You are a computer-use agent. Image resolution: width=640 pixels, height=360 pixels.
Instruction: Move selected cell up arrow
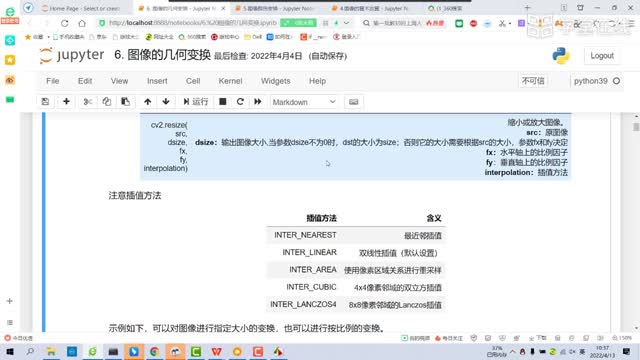(x=147, y=102)
